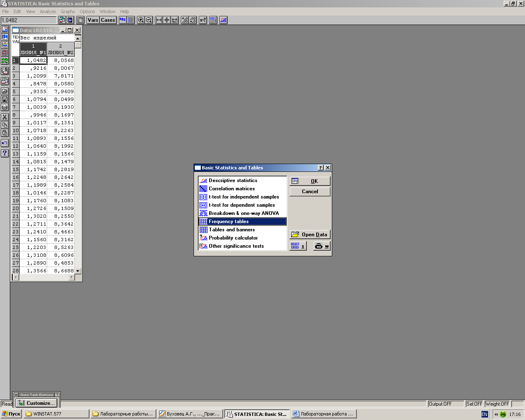525x420 pixels.
Task: Open the Edit menu
Action: (17, 11)
